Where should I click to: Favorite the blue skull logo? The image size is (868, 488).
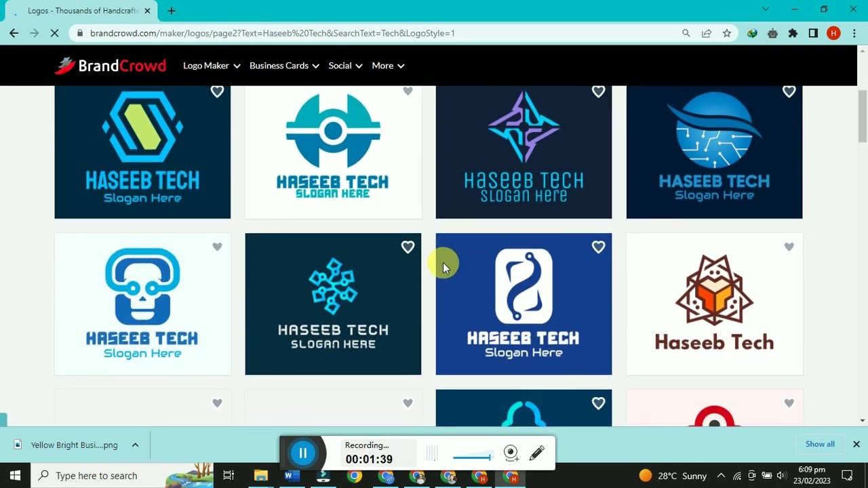click(x=217, y=247)
